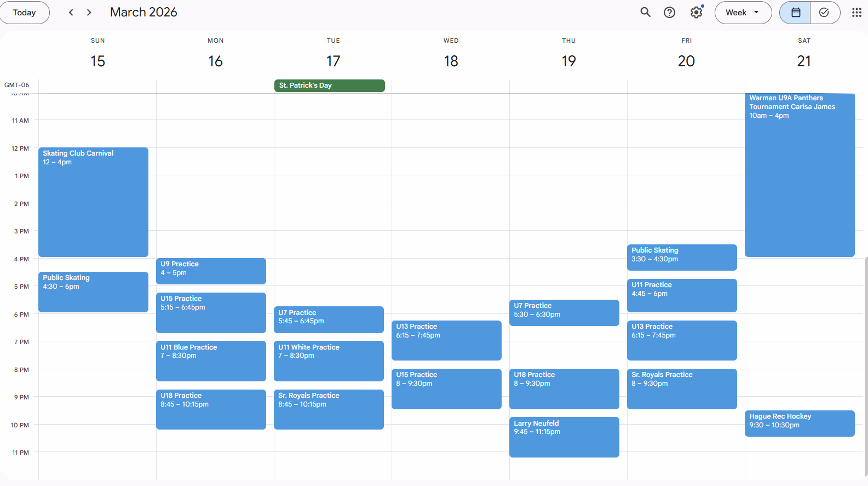
Task: Open Warman U9A Panthers Tournament event
Action: point(799,175)
